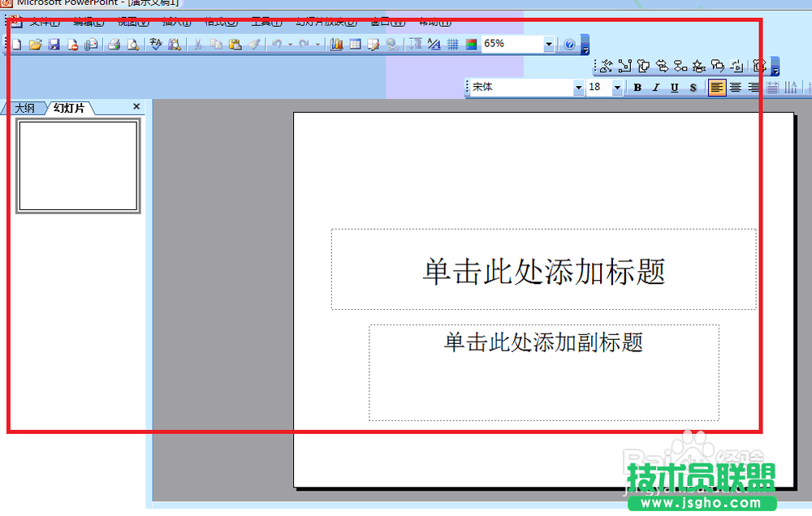Open the font dropdown showing 宋体
812x516 pixels.
[579, 87]
